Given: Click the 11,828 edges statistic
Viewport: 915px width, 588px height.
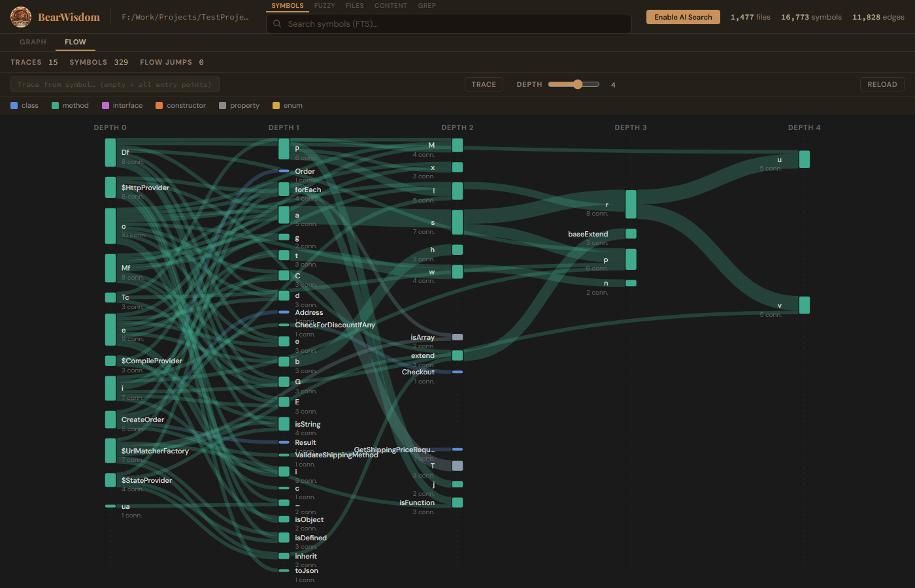Looking at the screenshot, I should 878,17.
